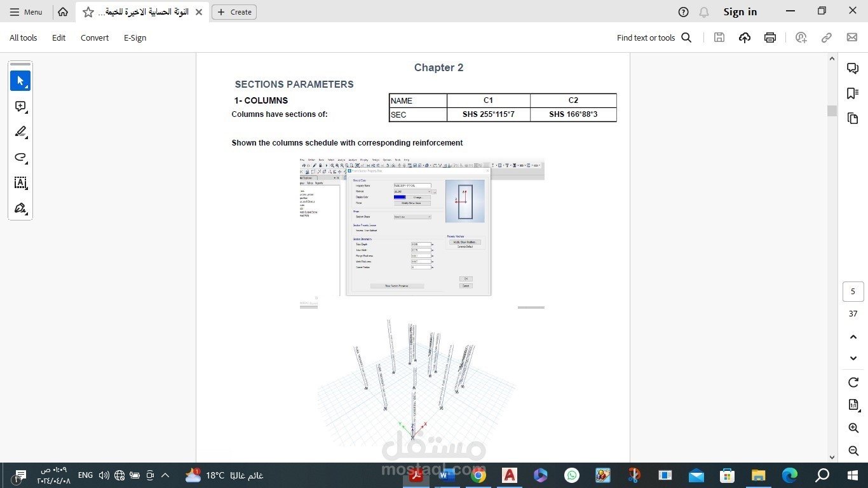Image resolution: width=868 pixels, height=488 pixels.
Task: Open the notifications bell
Action: [703, 12]
